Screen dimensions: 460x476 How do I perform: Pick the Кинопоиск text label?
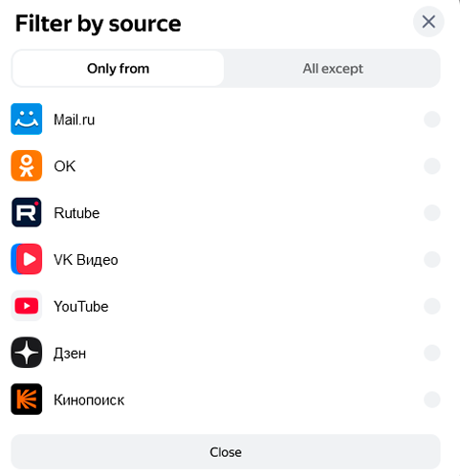tap(89, 400)
